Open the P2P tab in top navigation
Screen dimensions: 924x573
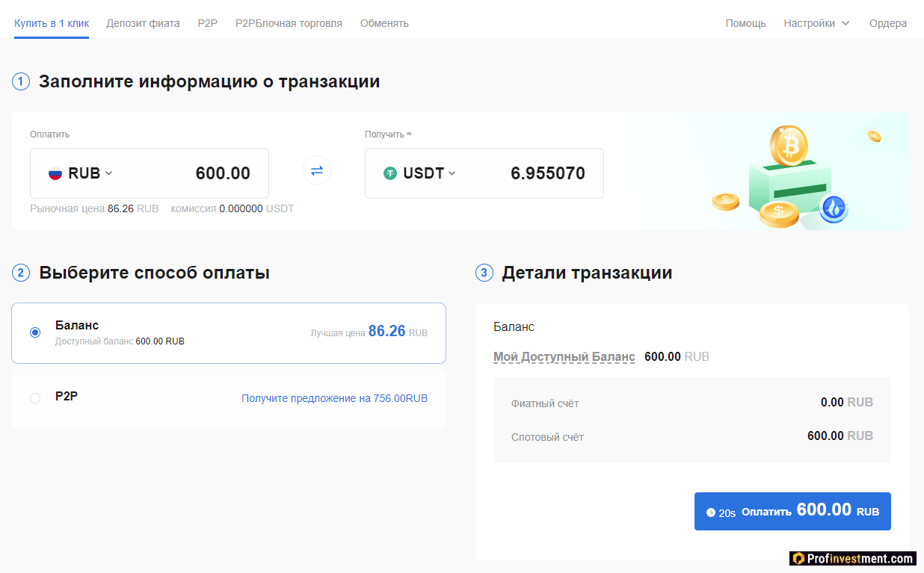(207, 23)
